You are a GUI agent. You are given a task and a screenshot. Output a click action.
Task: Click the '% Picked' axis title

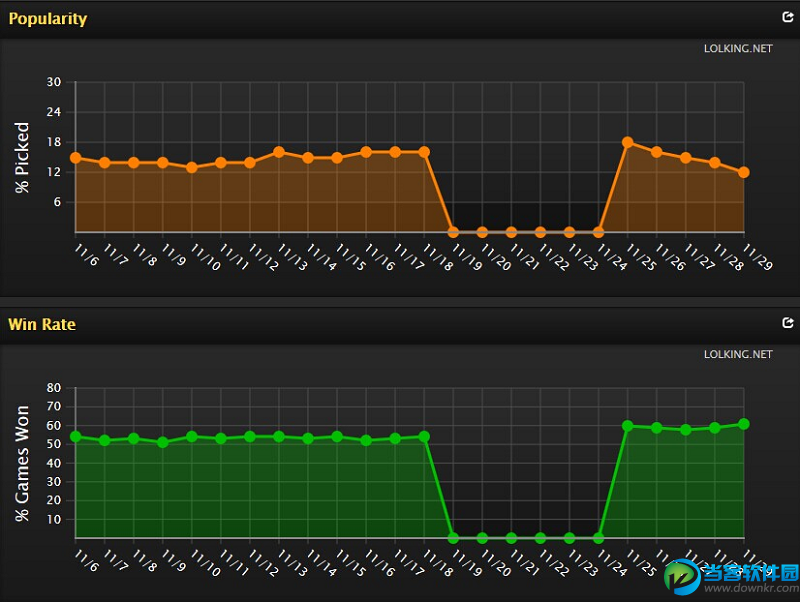click(x=22, y=157)
